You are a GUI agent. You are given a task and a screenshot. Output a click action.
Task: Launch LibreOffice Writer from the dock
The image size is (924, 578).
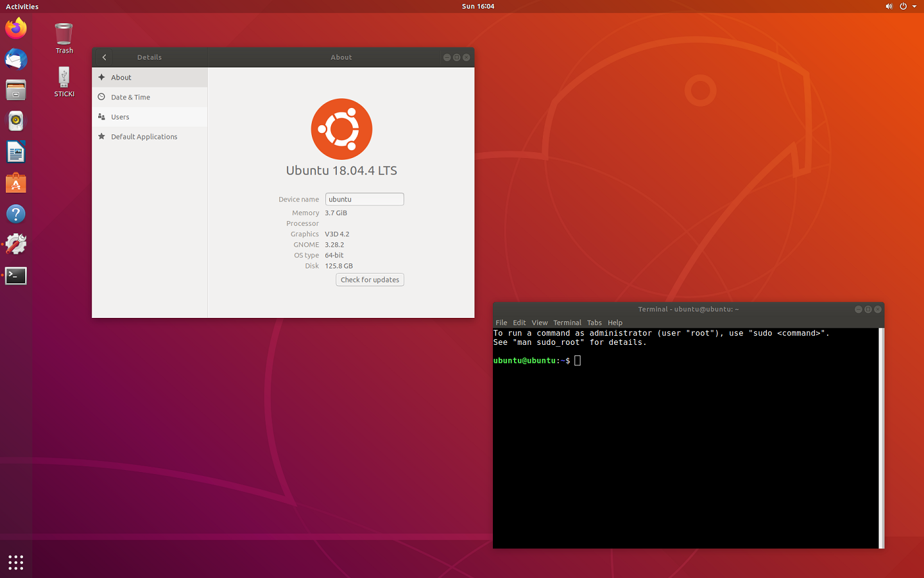pos(16,152)
